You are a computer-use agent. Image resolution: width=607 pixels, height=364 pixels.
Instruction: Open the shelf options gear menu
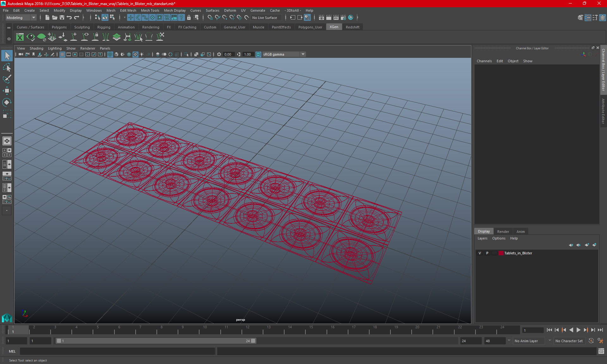click(9, 39)
